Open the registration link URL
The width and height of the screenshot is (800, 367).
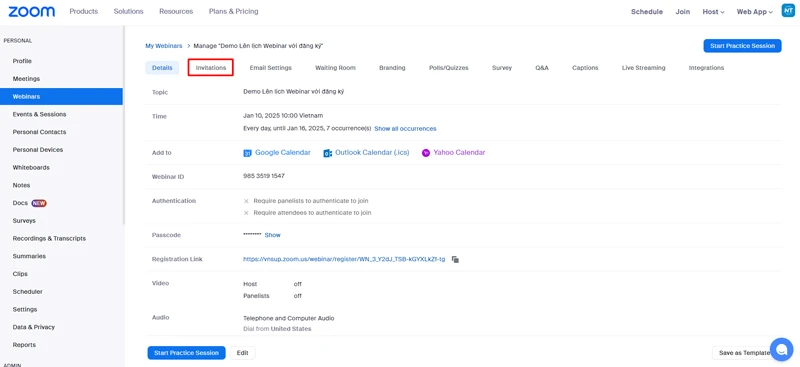coord(344,259)
